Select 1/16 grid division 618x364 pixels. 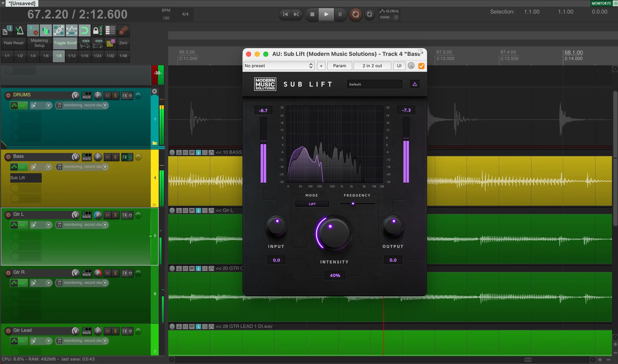85,56
